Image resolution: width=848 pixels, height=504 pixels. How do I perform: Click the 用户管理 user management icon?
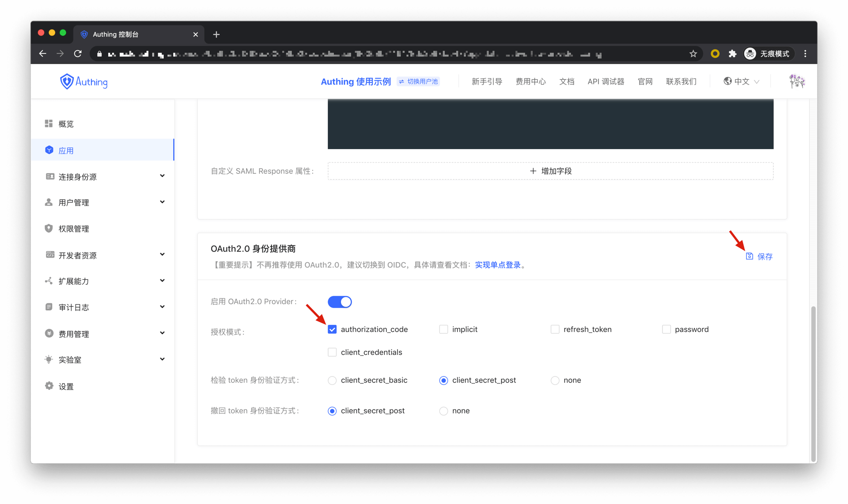49,202
